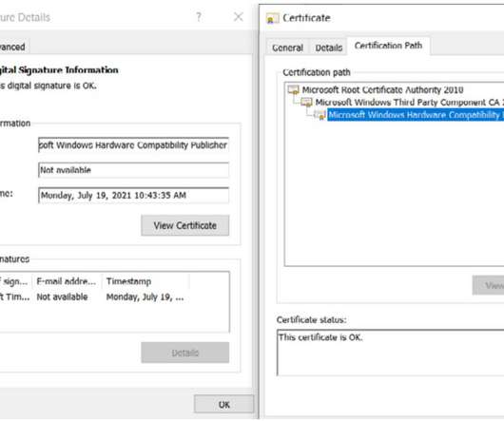Click the Hardware Compatibility certificate icon in path

[320, 115]
